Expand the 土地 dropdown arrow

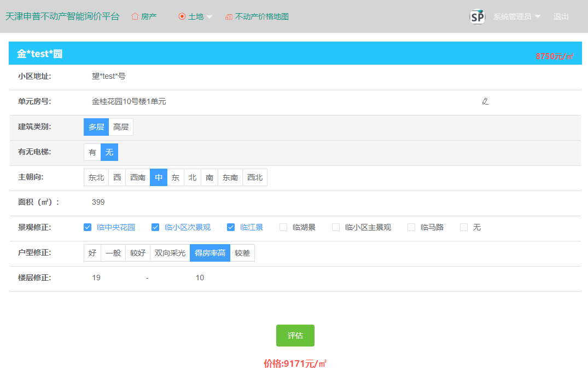[209, 17]
